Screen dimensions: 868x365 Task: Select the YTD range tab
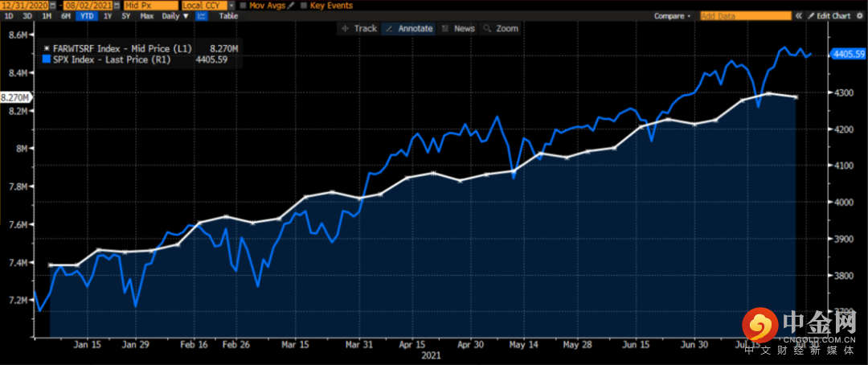pos(87,16)
